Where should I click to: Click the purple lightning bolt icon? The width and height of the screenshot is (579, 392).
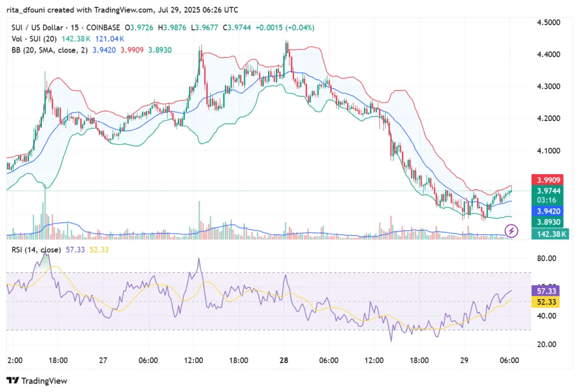point(512,230)
